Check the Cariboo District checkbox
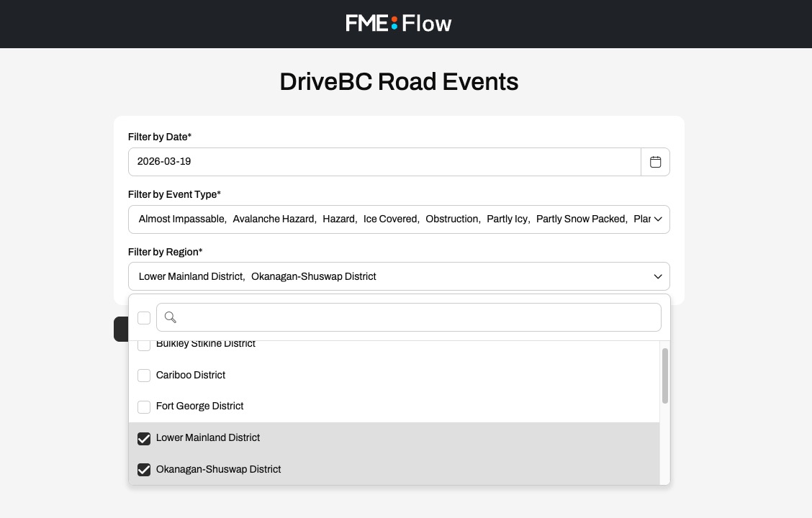812x518 pixels. [x=144, y=376]
